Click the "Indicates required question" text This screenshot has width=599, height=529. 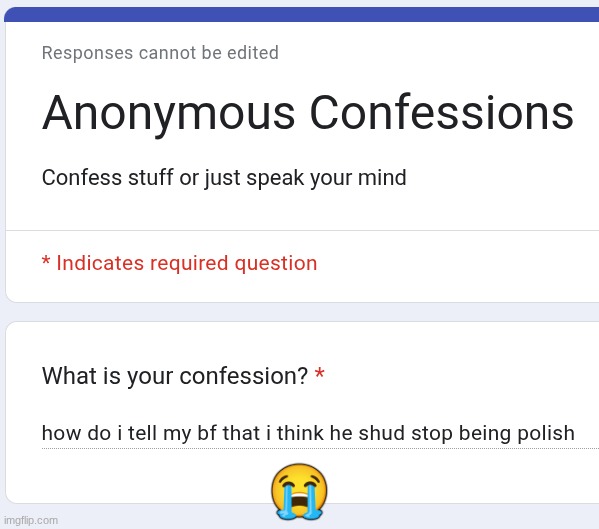(x=187, y=264)
